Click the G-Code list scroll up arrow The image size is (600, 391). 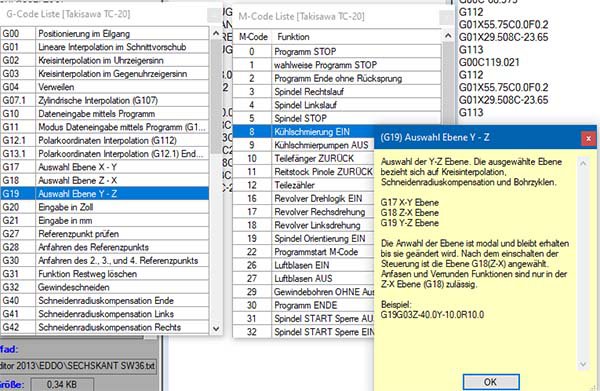pyautogui.click(x=216, y=34)
